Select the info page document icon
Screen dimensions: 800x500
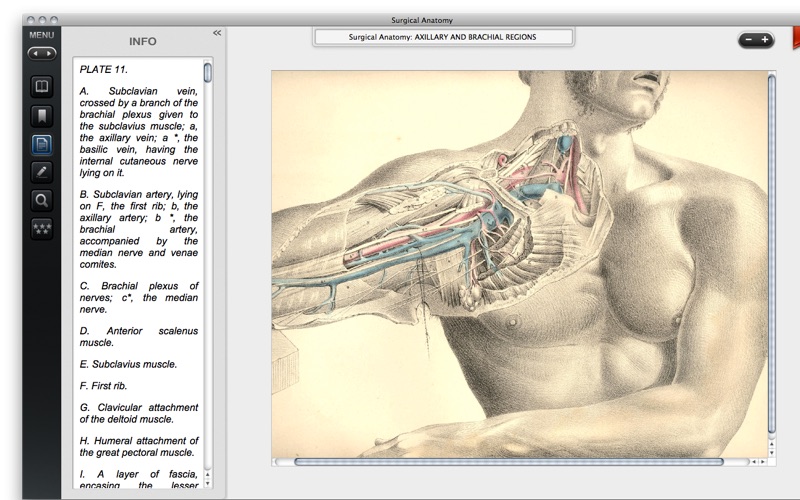(x=41, y=143)
